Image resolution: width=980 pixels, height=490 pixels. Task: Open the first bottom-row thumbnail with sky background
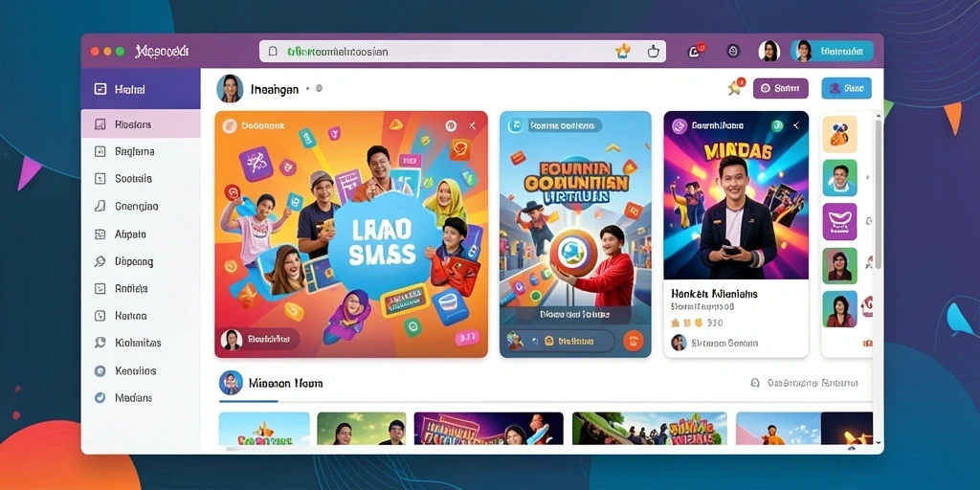(264, 429)
